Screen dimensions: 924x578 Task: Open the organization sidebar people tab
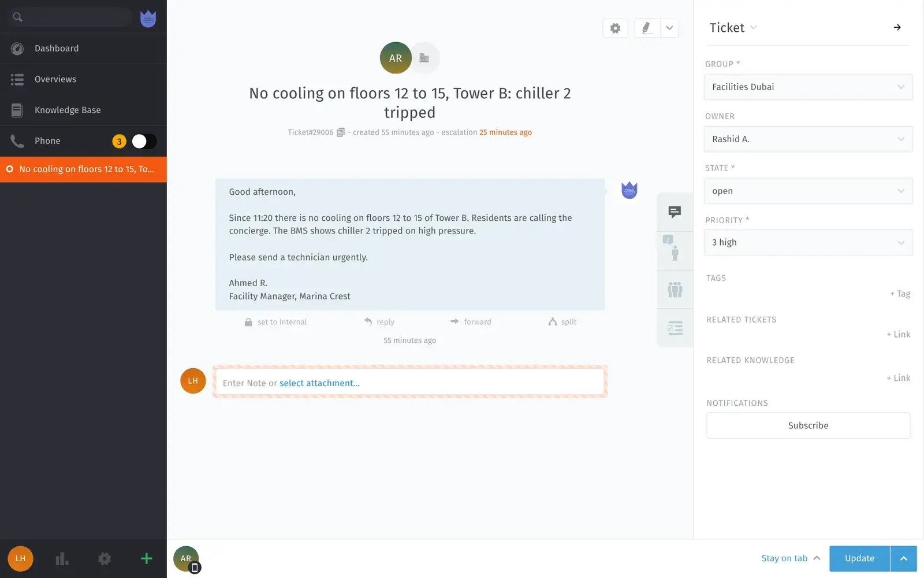pos(675,289)
